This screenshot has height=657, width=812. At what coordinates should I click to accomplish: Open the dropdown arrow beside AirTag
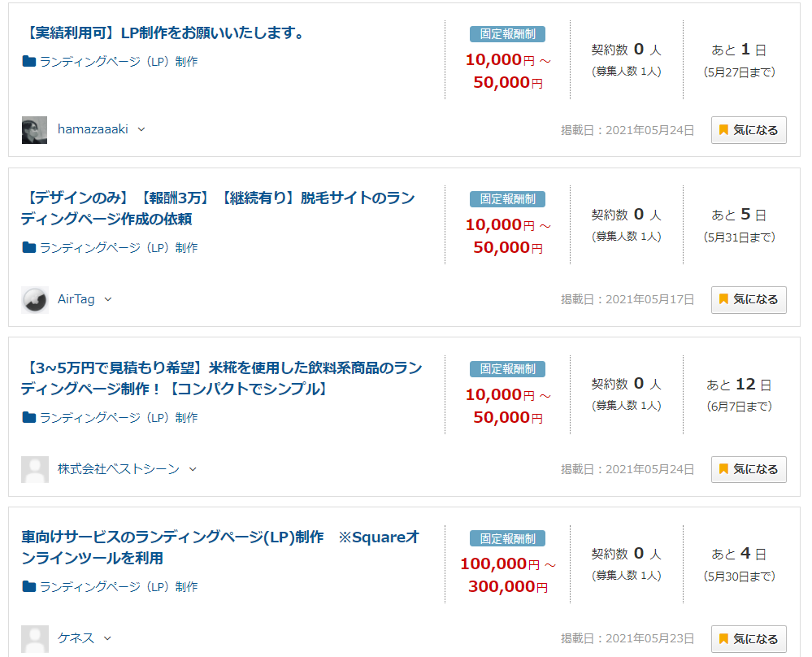108,299
